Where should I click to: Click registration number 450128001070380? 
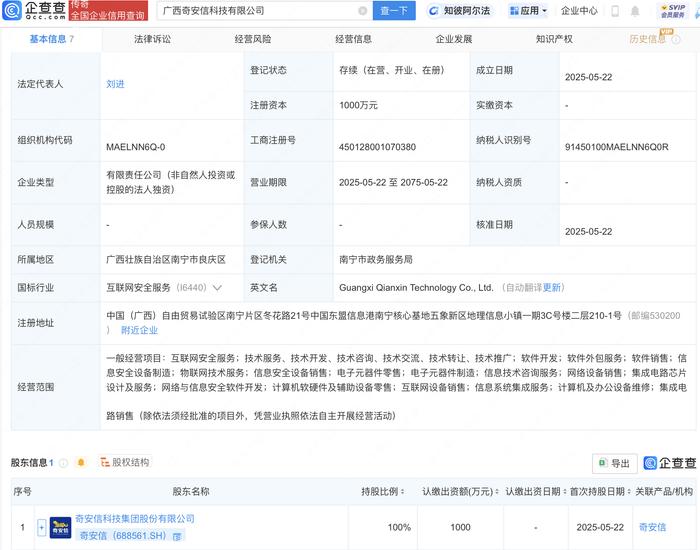377,147
